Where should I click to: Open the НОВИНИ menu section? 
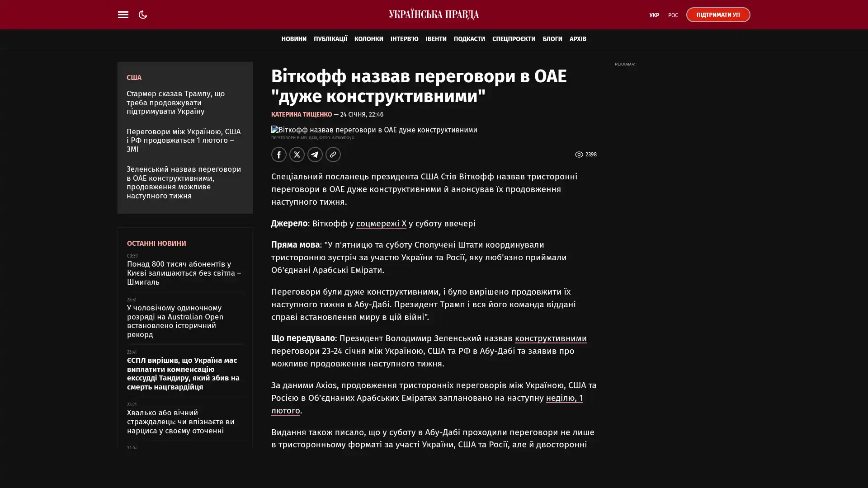pyautogui.click(x=294, y=39)
